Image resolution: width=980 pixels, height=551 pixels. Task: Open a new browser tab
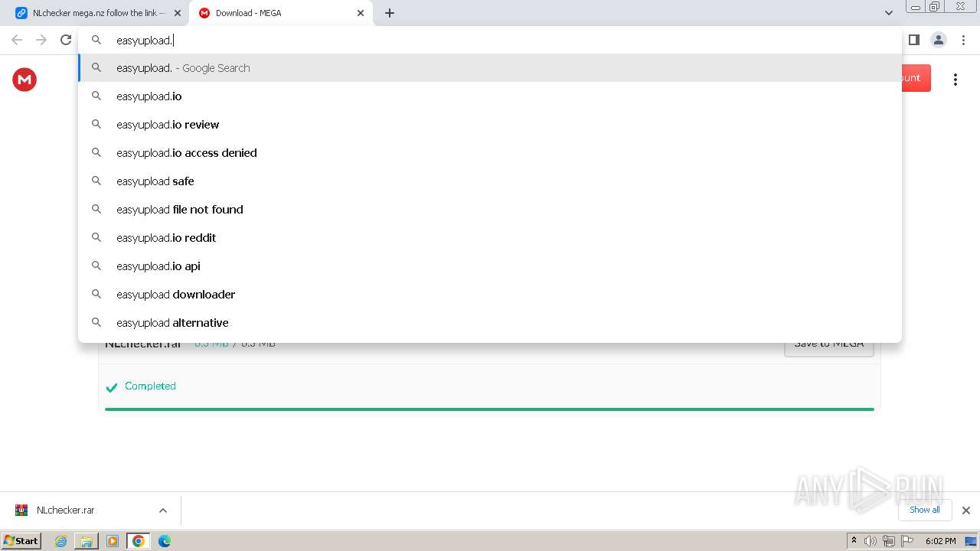[x=390, y=13]
